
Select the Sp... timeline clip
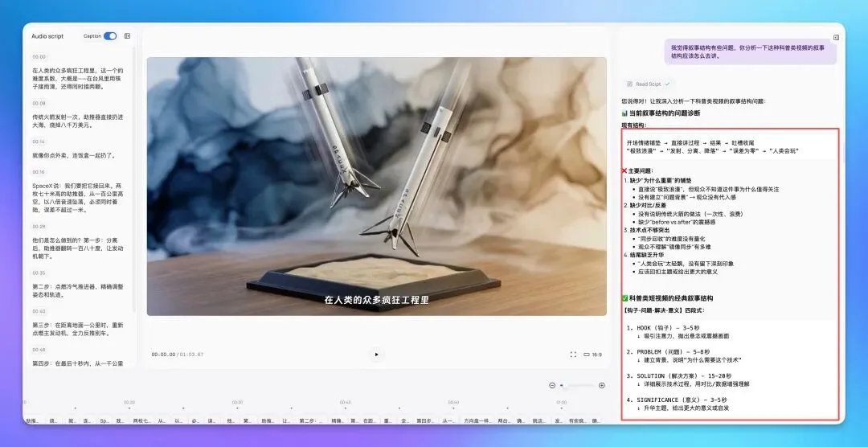104,421
